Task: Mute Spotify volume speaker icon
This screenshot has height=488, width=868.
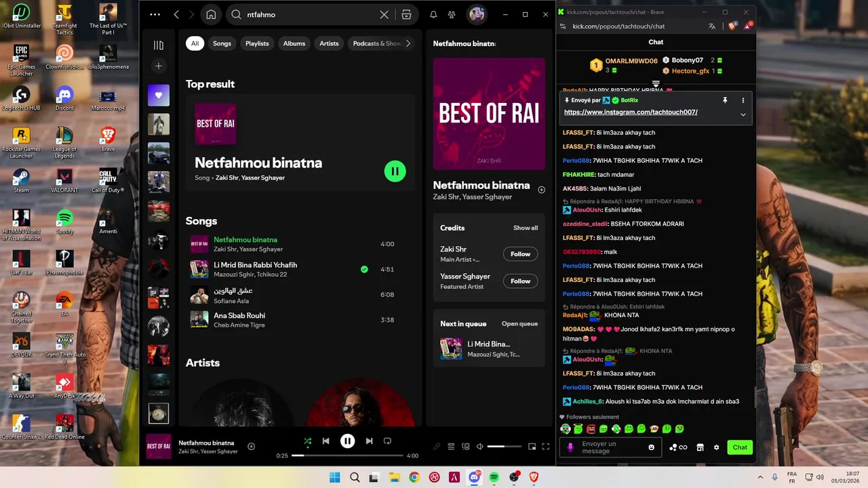Action: [x=479, y=447]
